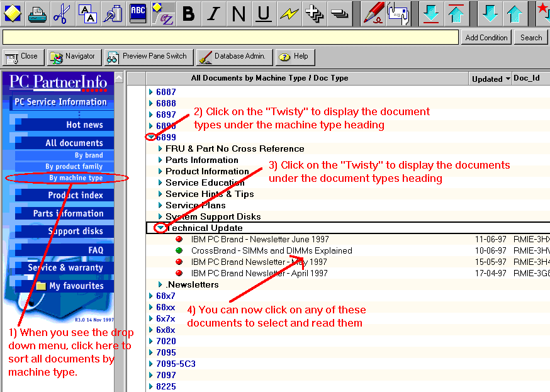Click the ABC spell check book icon

pos(138,13)
